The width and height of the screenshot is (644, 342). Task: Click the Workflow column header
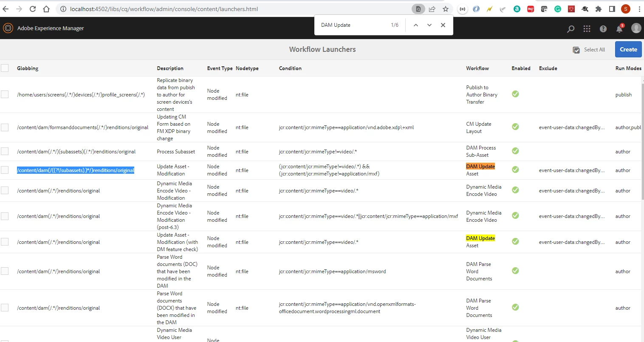[x=477, y=68]
